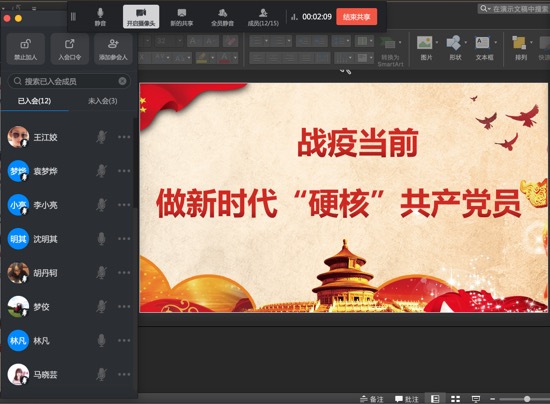Convert to SmartArt icon
The image size is (550, 404).
point(389,43)
